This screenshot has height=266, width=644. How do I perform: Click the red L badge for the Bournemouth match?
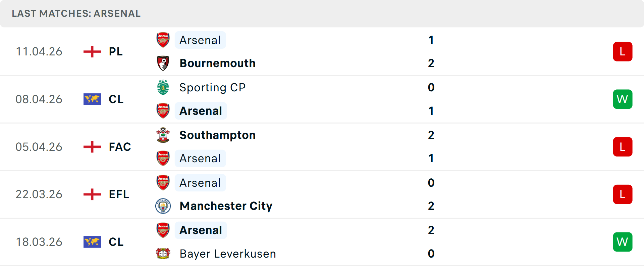[623, 51]
